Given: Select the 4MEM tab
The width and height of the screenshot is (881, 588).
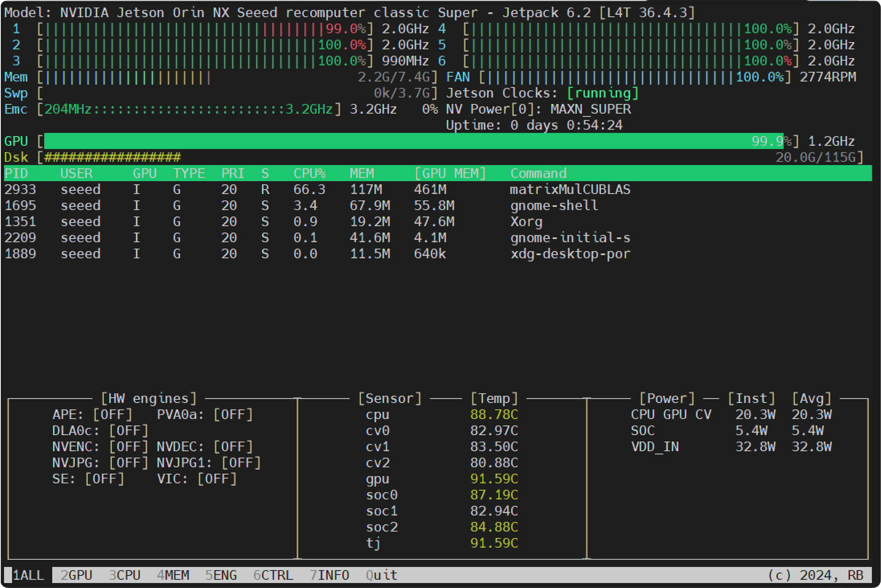Looking at the screenshot, I should tap(173, 575).
